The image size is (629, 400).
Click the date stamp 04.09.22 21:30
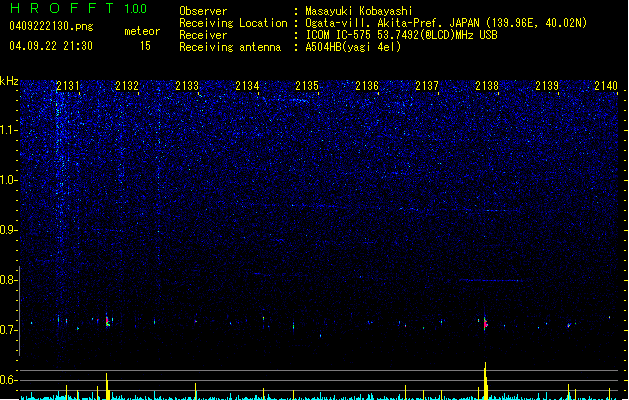[x=51, y=46]
